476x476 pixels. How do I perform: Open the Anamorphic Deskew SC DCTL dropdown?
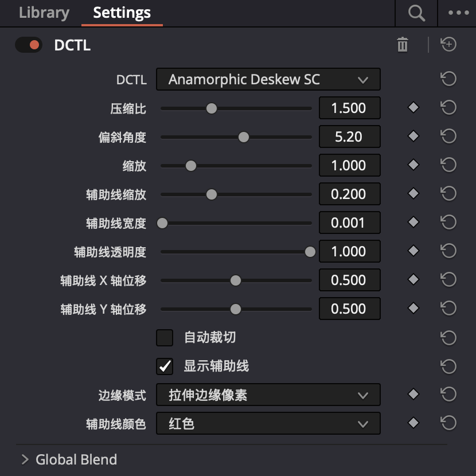[268, 79]
